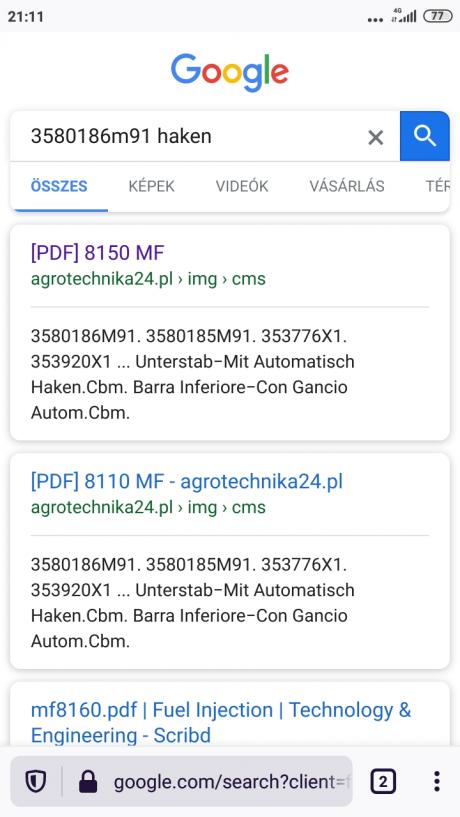Tap the google.com URL address bar

[x=231, y=782]
